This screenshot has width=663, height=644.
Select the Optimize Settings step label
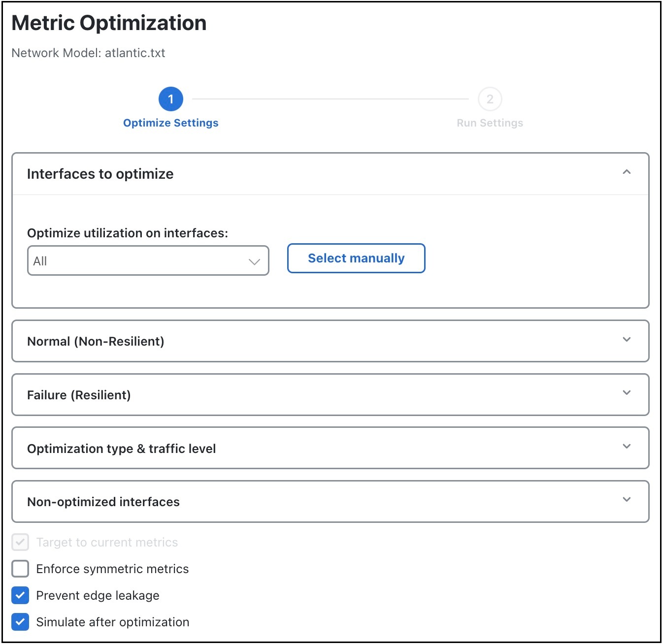[171, 123]
